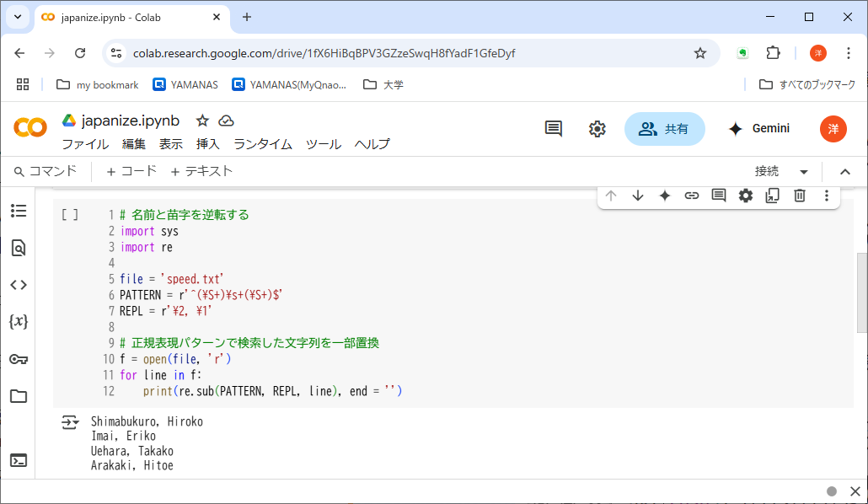
Task: Open the ヘルプ menu
Action: tap(372, 144)
